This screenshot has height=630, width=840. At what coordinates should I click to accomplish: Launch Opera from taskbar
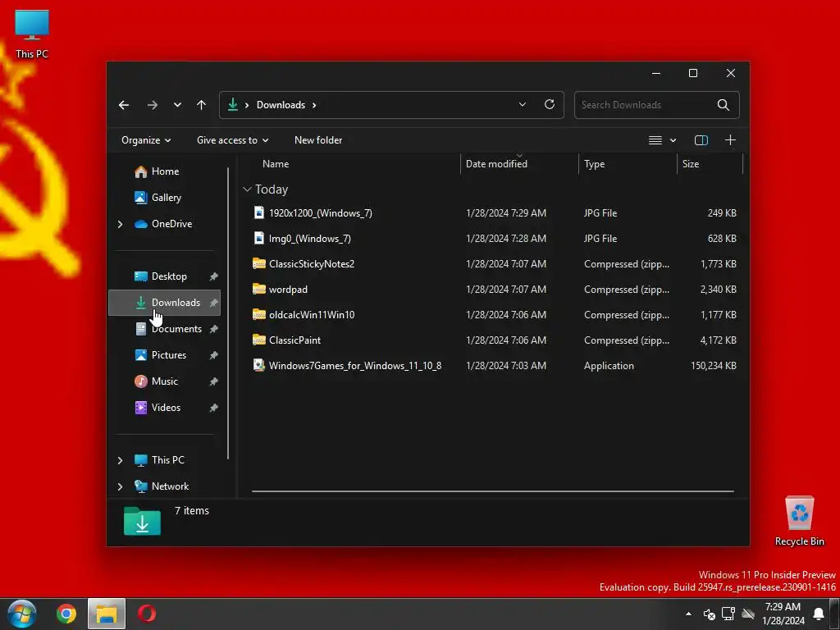pyautogui.click(x=147, y=614)
